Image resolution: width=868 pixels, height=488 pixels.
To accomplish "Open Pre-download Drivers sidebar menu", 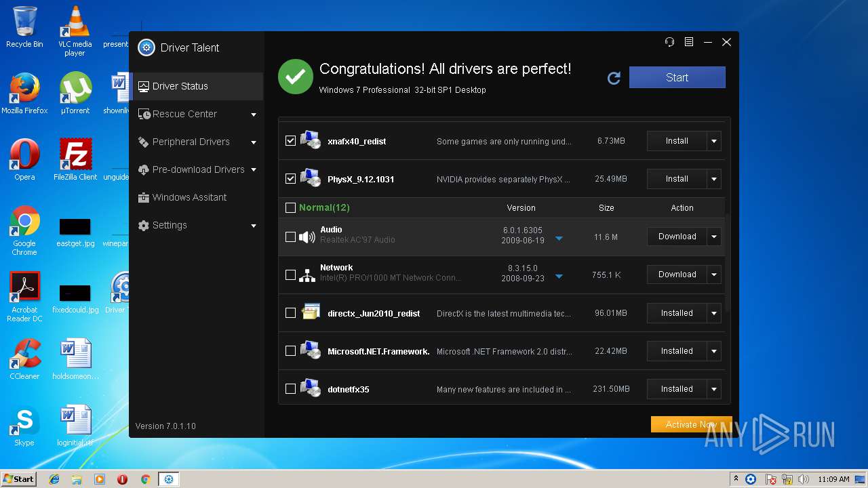I will [197, 169].
